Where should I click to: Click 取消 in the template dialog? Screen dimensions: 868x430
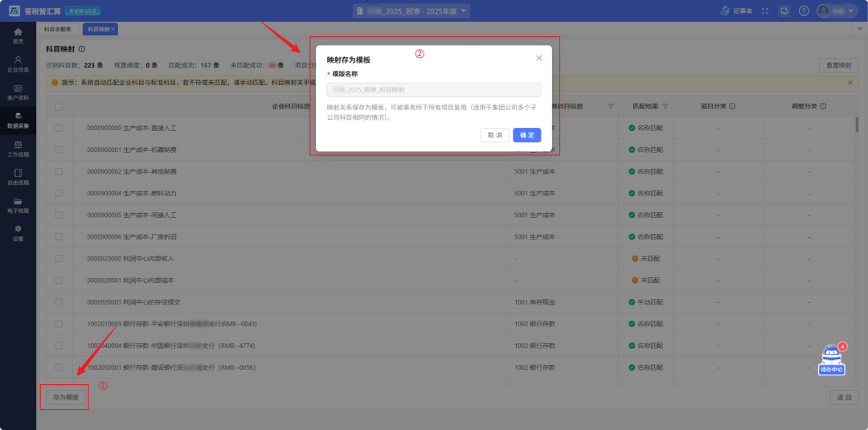pos(493,135)
